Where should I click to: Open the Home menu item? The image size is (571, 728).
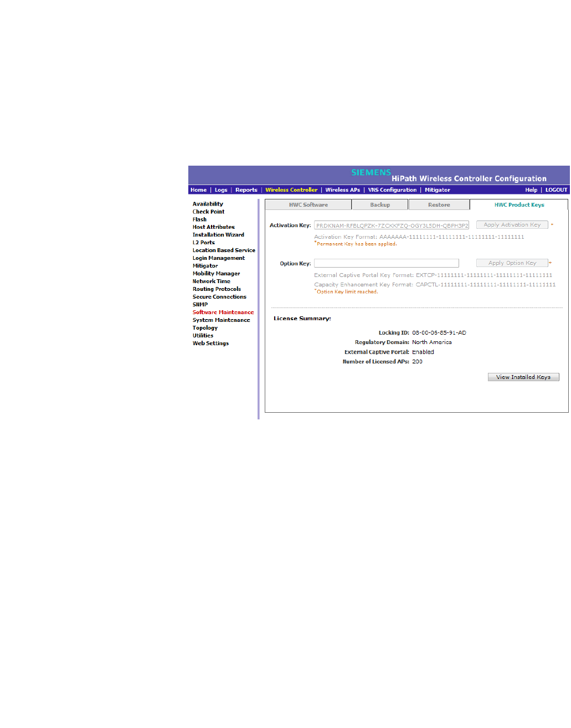198,190
